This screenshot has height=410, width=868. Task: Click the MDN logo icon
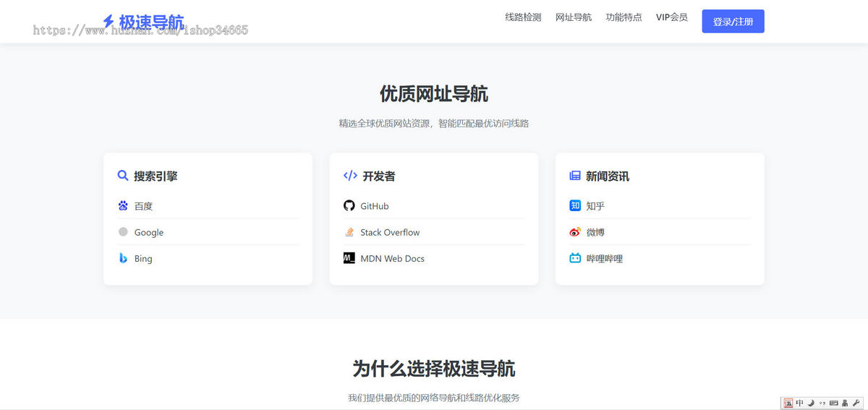click(349, 258)
